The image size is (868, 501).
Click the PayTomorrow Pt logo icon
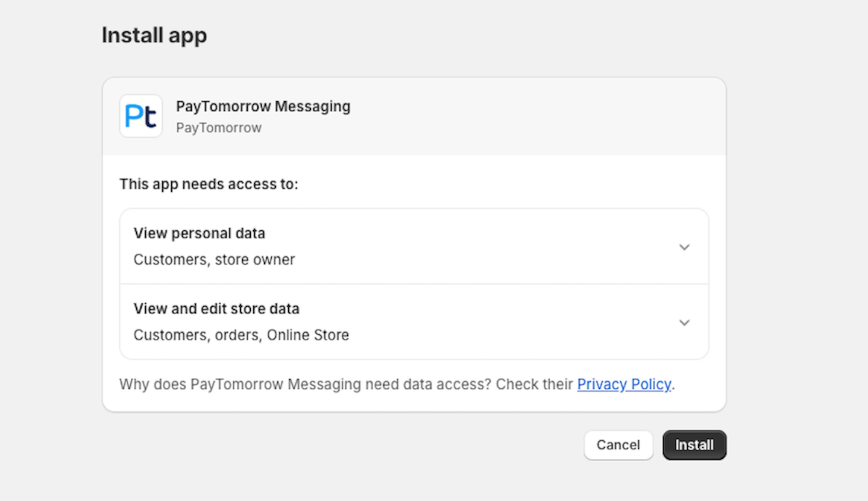point(141,116)
